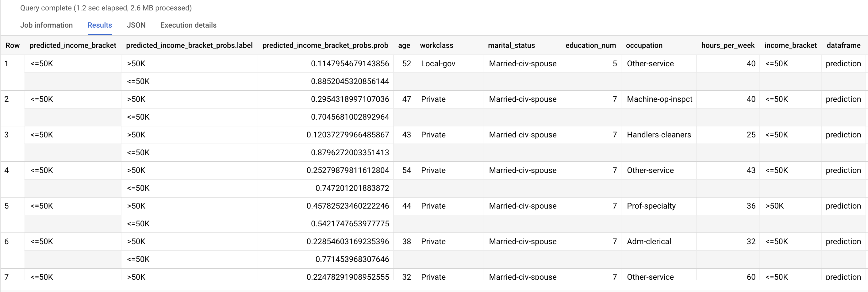This screenshot has height=292, width=868.
Task: Switch to the Job information tab
Action: (x=46, y=25)
